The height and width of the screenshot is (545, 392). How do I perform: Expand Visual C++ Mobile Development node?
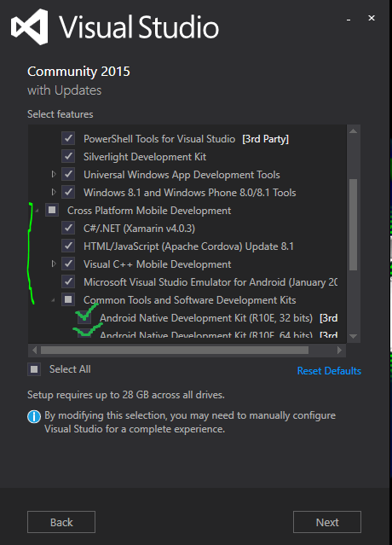(54, 264)
